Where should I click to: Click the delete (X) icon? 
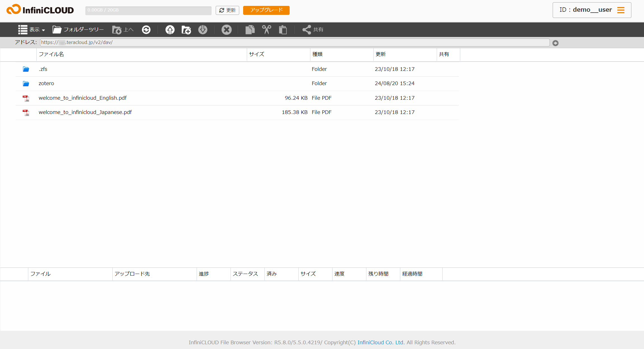point(227,29)
